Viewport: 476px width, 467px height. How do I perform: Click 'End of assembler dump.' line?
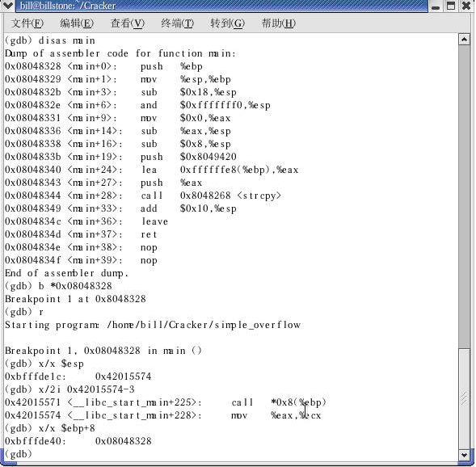[x=67, y=273]
